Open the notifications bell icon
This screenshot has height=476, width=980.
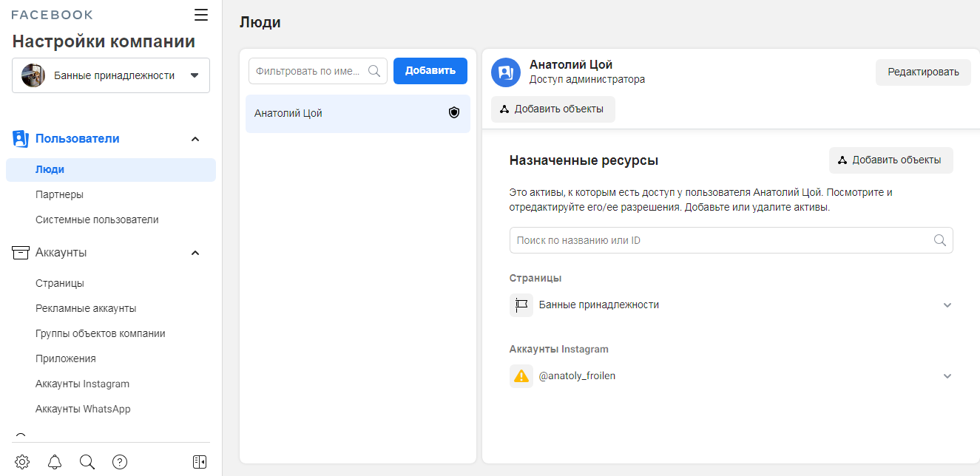pyautogui.click(x=55, y=462)
